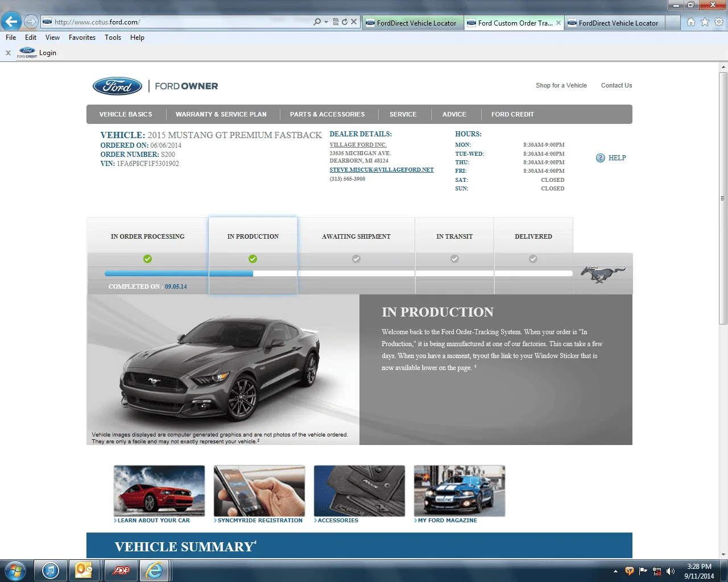The width and height of the screenshot is (728, 582).
Task: Close the favorites bar with its X
Action: [x=8, y=53]
